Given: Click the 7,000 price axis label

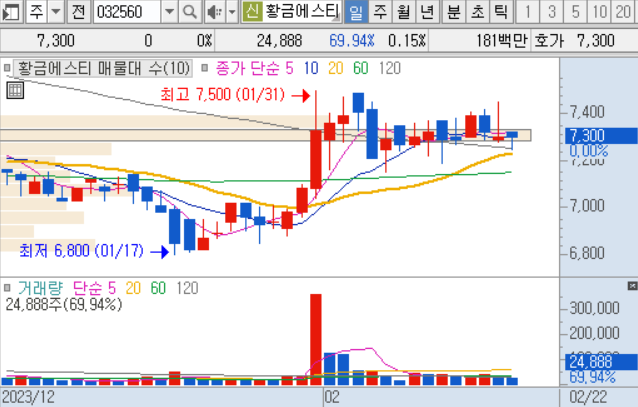Looking at the screenshot, I should (587, 206).
